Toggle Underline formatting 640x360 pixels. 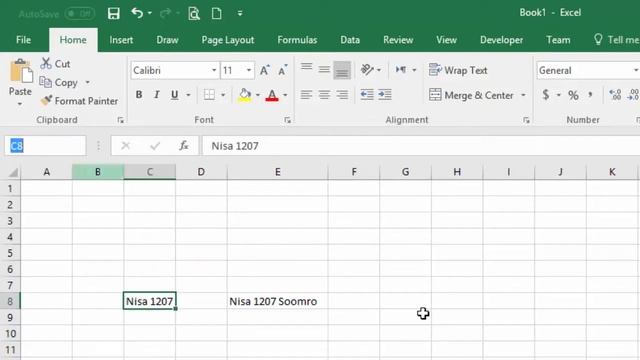[175, 95]
